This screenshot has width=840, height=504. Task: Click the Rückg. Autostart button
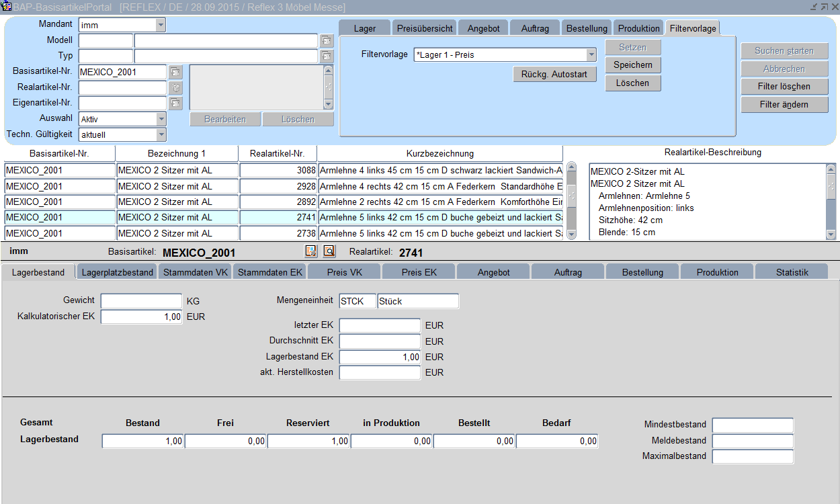pyautogui.click(x=554, y=75)
